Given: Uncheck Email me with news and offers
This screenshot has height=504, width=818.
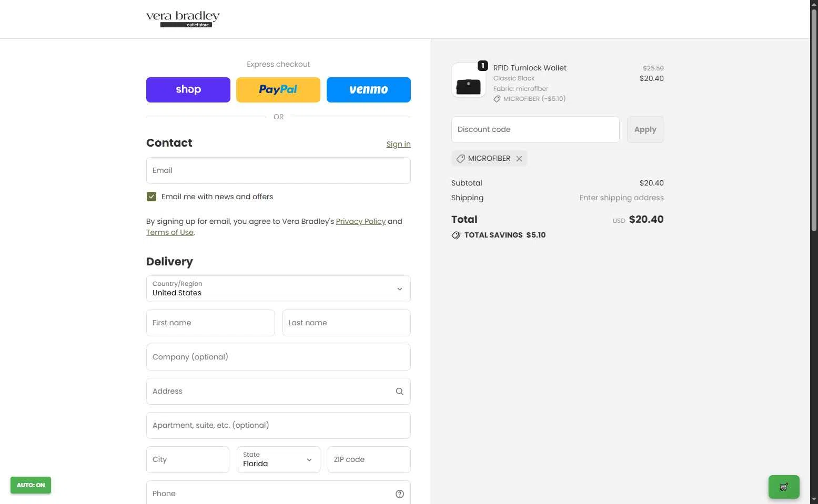Looking at the screenshot, I should pos(152,197).
